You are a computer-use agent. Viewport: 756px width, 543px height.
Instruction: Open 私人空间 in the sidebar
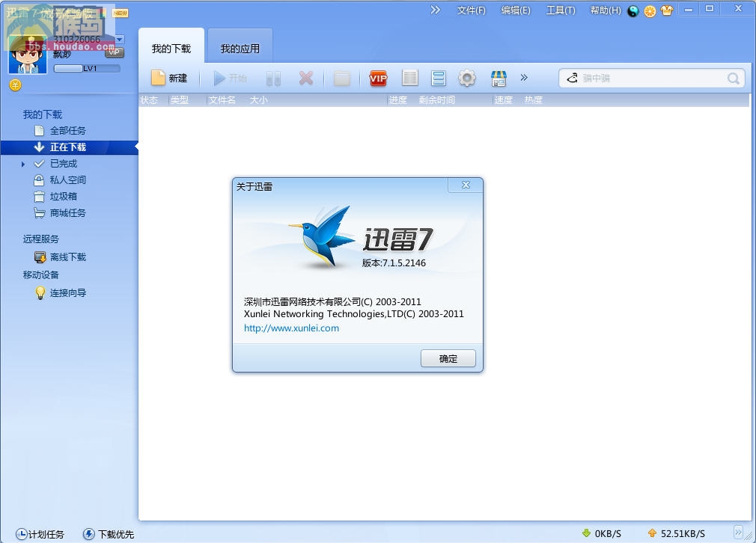tap(68, 180)
